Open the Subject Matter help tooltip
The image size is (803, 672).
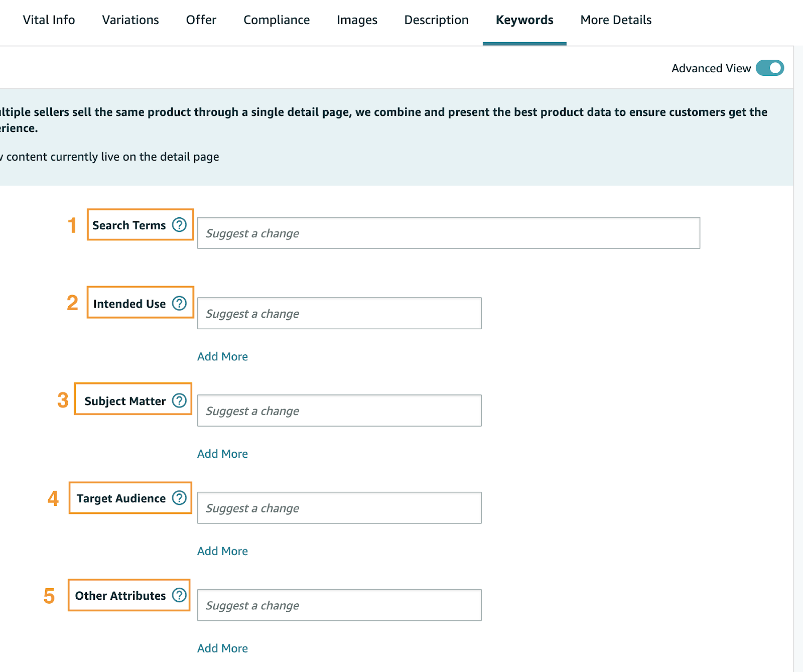coord(179,400)
